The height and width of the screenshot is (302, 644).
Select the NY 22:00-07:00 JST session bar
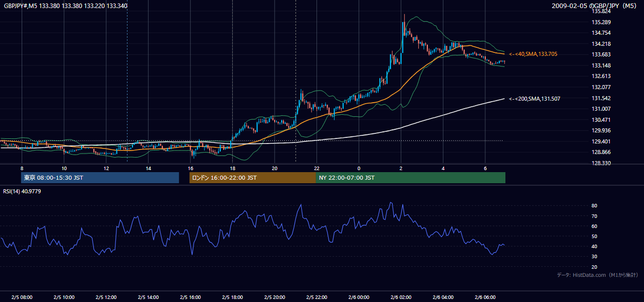(x=411, y=178)
